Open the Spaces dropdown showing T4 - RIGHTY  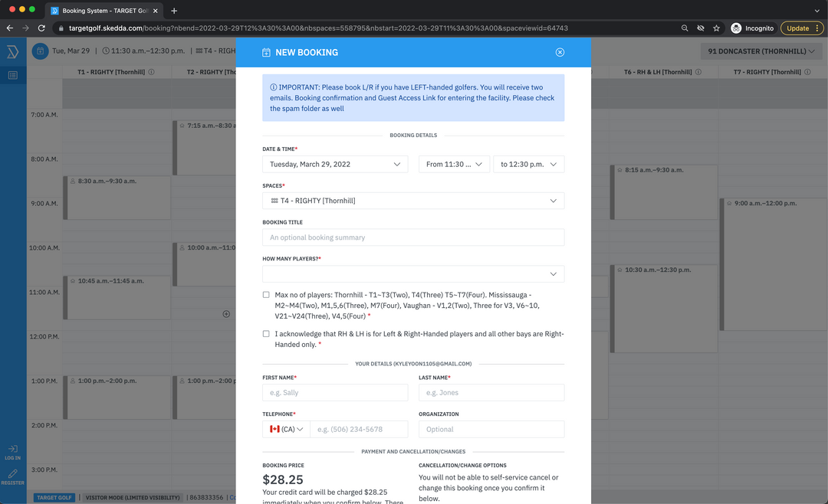(x=413, y=201)
